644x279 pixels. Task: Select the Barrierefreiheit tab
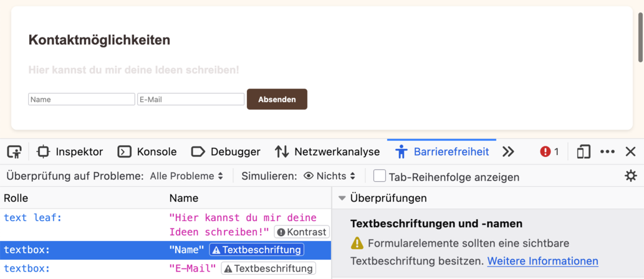coord(442,151)
